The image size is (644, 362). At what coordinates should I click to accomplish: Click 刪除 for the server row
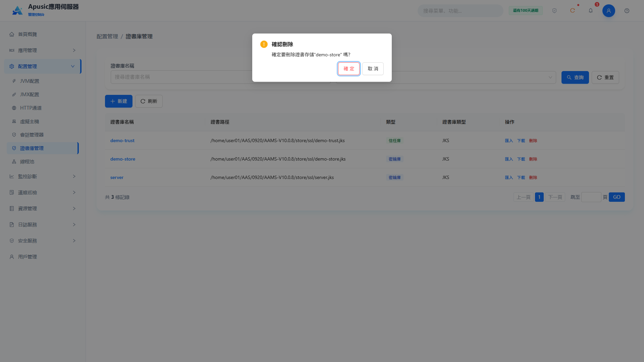coord(533,177)
